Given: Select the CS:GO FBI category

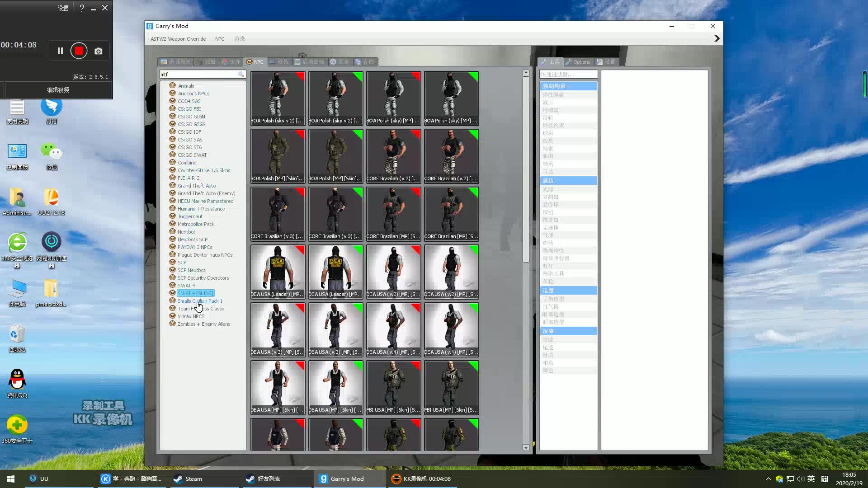Looking at the screenshot, I should [x=189, y=109].
